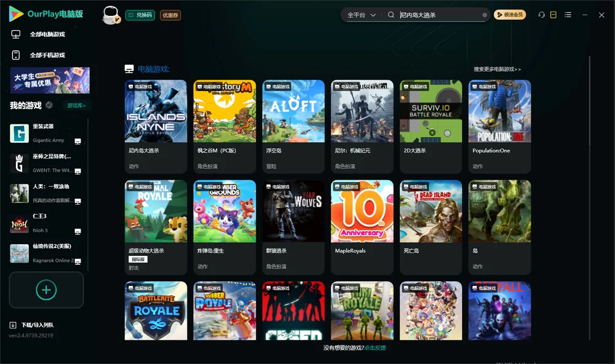Open the 游戏库> link
This screenshot has height=364, width=615.
click(x=76, y=105)
